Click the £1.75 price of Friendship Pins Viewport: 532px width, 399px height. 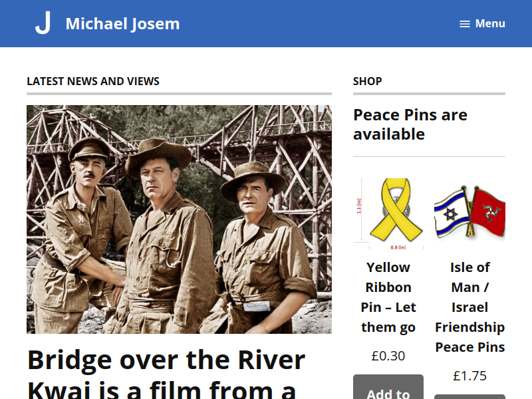click(470, 376)
